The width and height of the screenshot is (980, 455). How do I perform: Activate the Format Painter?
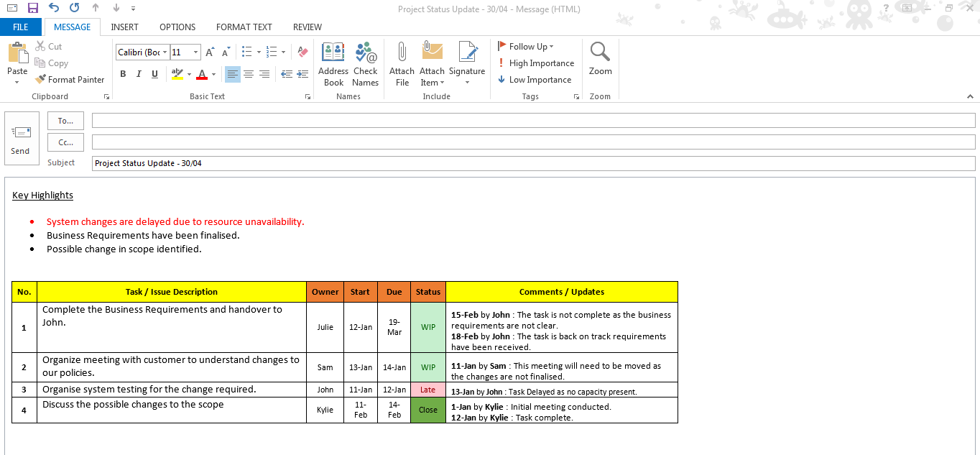tap(70, 79)
